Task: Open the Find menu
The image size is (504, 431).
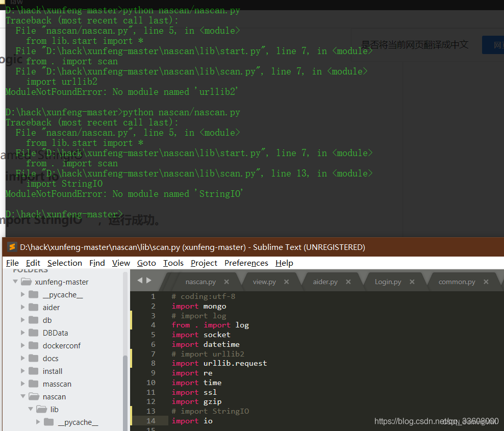Action: [x=97, y=263]
